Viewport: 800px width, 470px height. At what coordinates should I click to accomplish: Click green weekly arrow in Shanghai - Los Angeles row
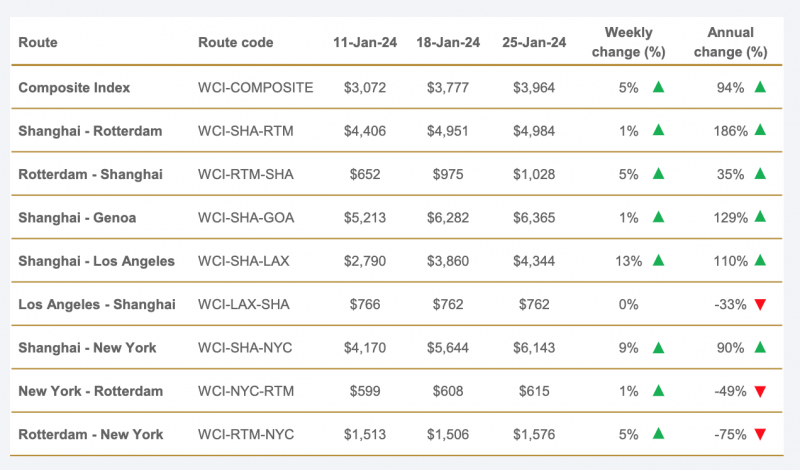tap(658, 260)
